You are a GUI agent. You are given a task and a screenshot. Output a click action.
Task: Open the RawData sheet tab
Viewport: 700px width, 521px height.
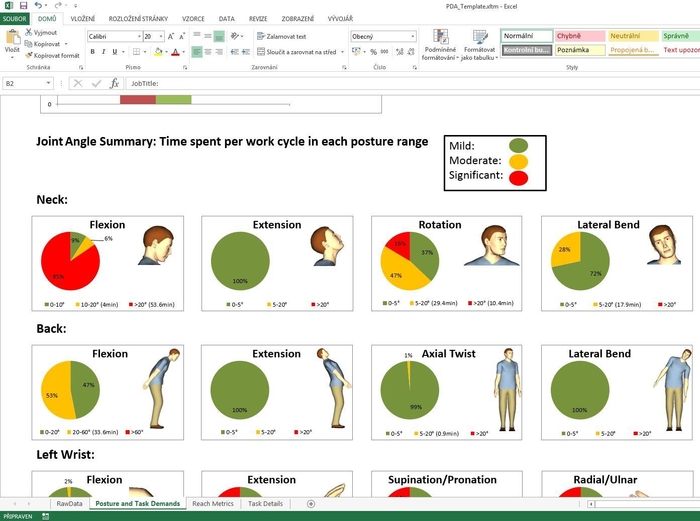(x=69, y=504)
